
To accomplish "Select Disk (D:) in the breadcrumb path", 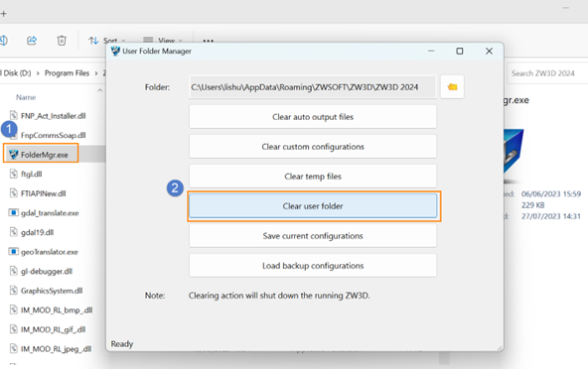I will tap(16, 73).
